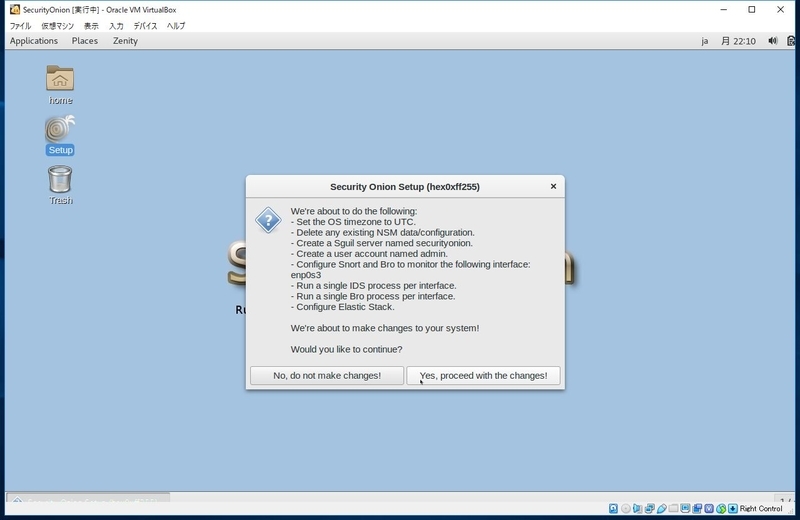Click the Right Control host key label

pos(761,508)
